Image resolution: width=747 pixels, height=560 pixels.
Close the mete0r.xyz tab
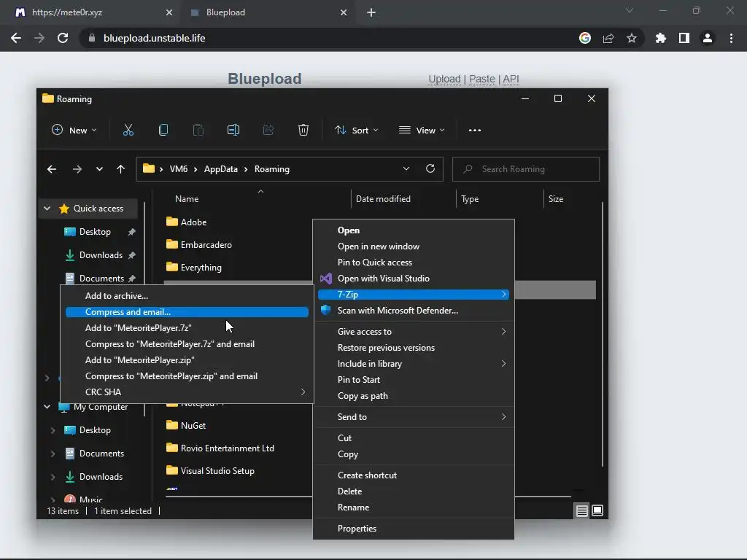pos(169,12)
